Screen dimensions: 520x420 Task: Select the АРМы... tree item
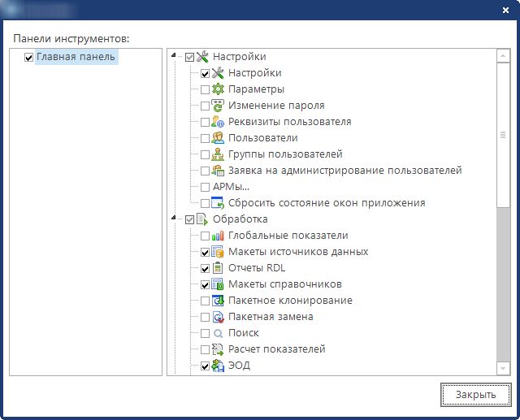tap(241, 187)
